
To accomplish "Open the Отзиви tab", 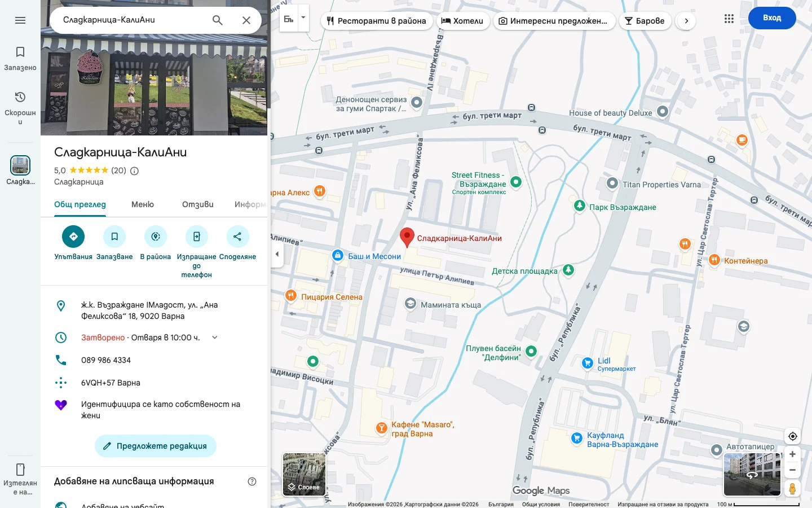I will pos(197,204).
